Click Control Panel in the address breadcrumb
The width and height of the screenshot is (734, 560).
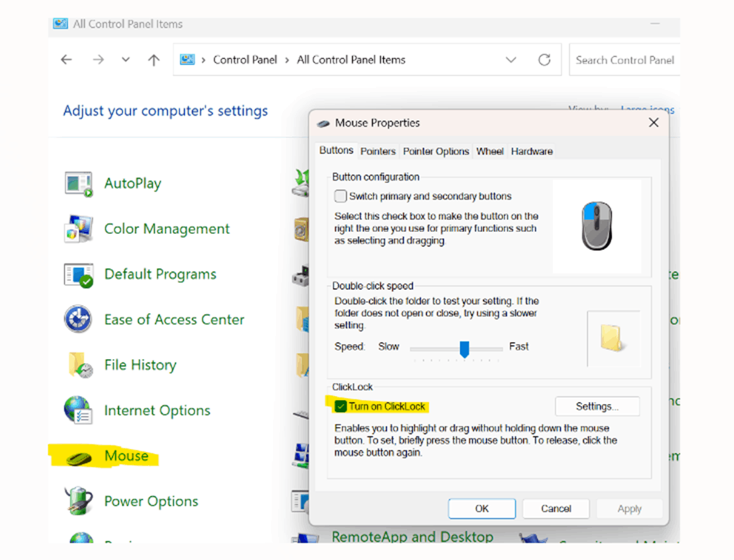click(245, 60)
